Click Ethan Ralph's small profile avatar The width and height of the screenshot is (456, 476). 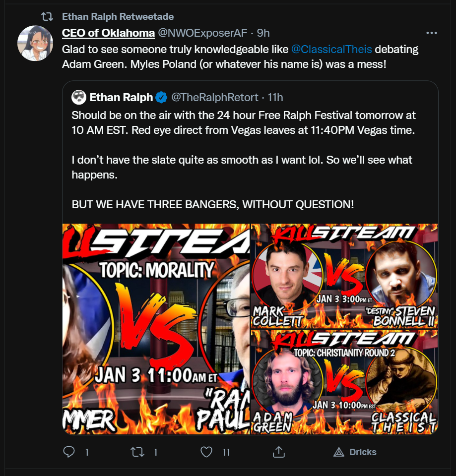(79, 97)
